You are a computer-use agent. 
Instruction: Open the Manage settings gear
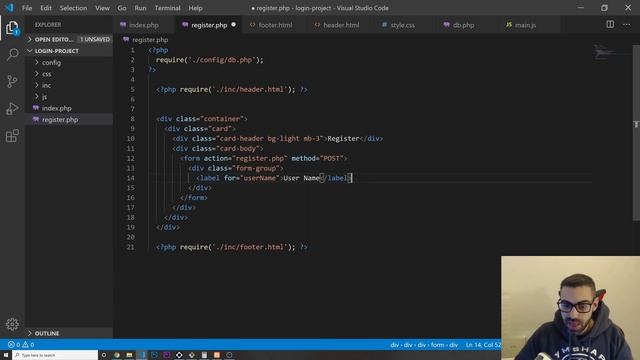(x=12, y=324)
